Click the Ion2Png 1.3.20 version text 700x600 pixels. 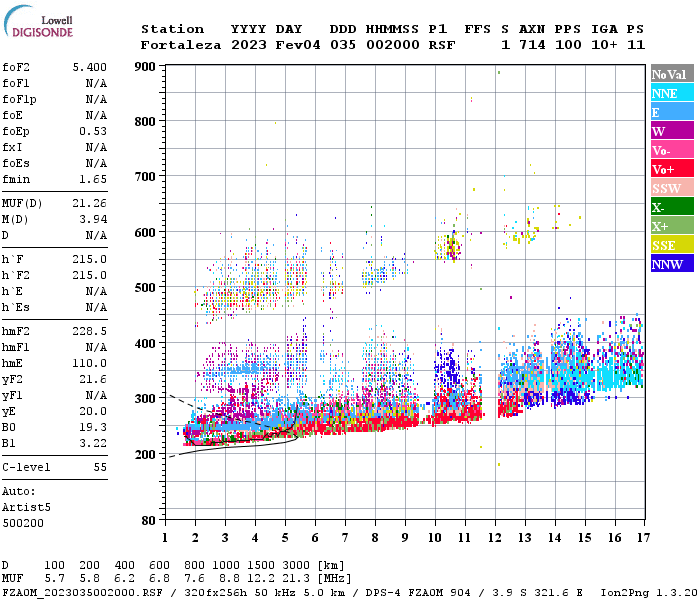click(x=649, y=592)
